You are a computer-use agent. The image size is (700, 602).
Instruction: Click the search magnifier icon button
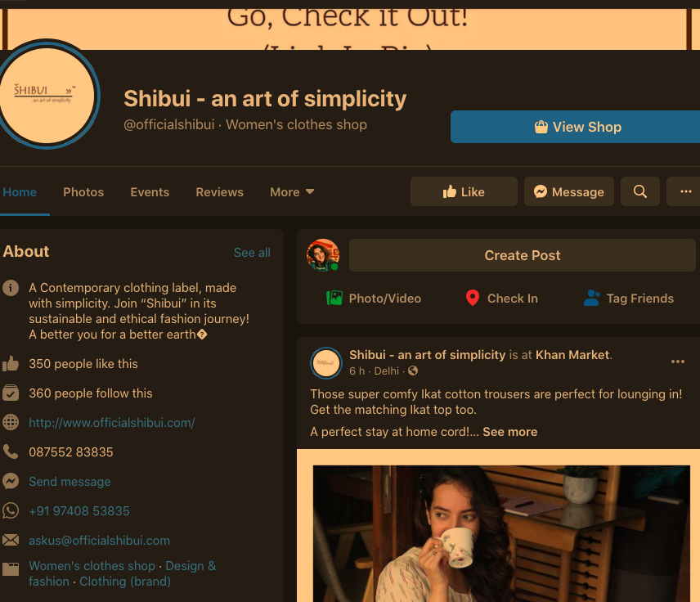(x=639, y=191)
